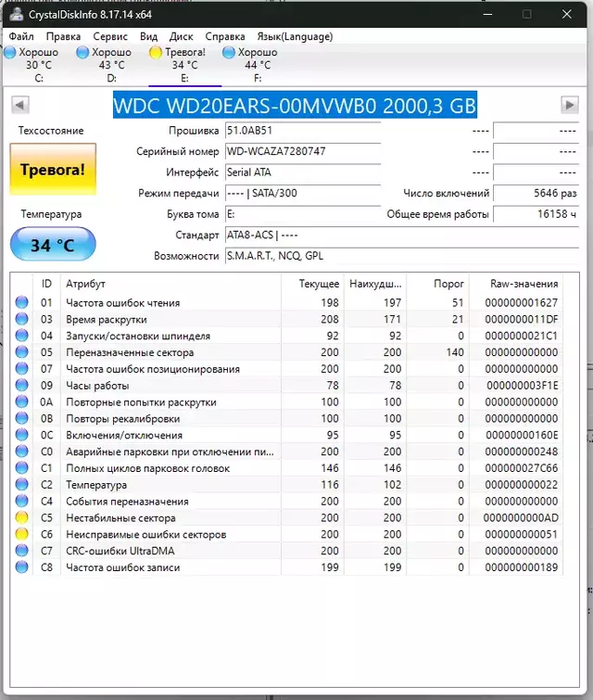Open the Сервис menu
The height and width of the screenshot is (700, 593).
click(x=110, y=36)
